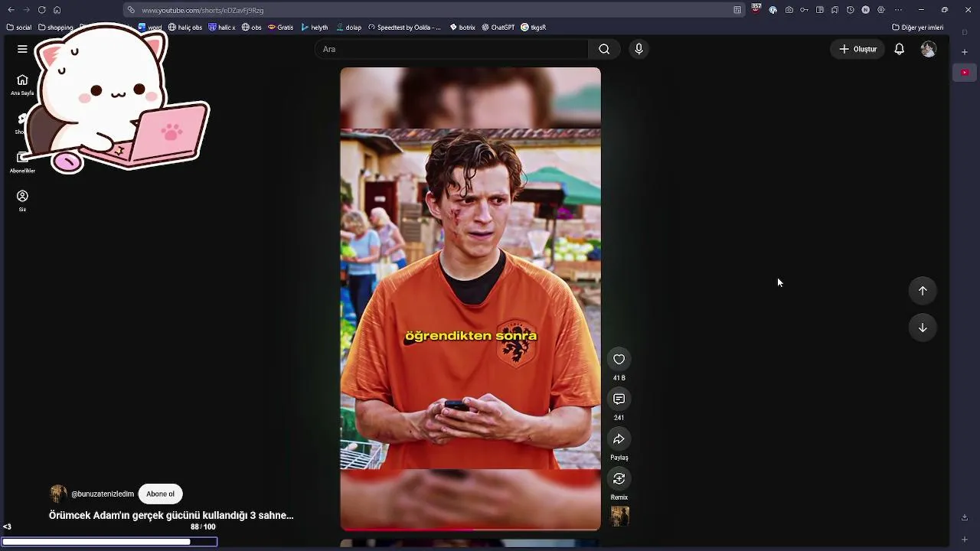Open browser settings gear icon
The height and width of the screenshot is (551, 980).
click(x=880, y=10)
